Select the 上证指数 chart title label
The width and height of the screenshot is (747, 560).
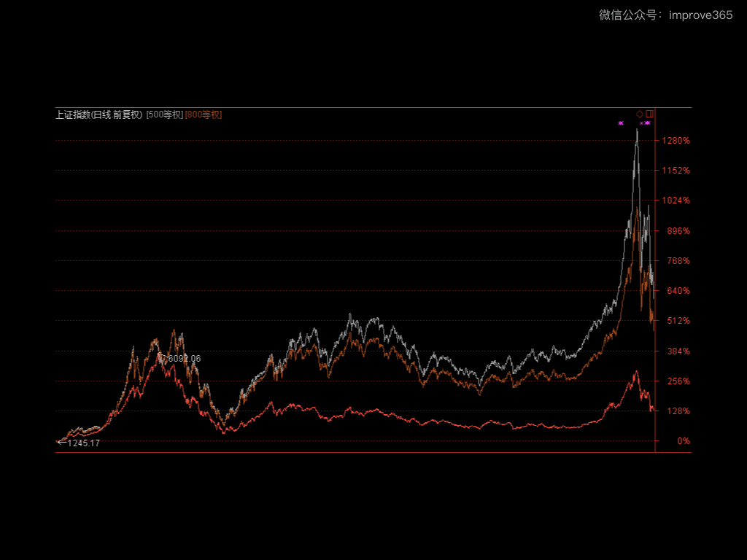pos(99,114)
